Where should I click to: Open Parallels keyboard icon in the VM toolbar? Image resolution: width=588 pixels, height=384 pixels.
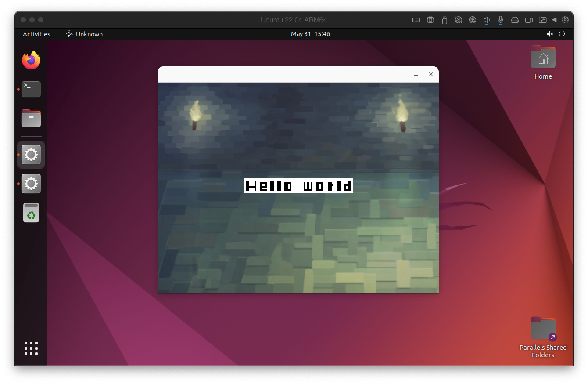pyautogui.click(x=416, y=20)
